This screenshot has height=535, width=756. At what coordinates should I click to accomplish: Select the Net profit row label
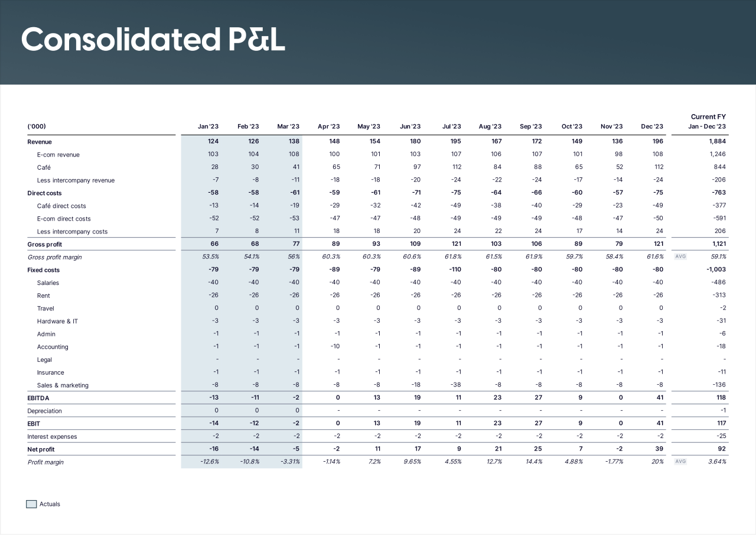(41, 449)
